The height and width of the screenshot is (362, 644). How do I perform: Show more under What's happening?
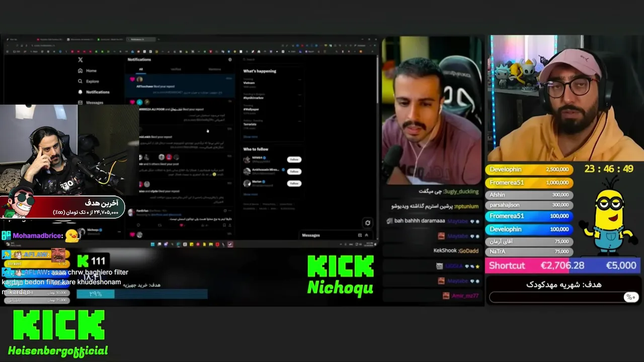click(251, 136)
